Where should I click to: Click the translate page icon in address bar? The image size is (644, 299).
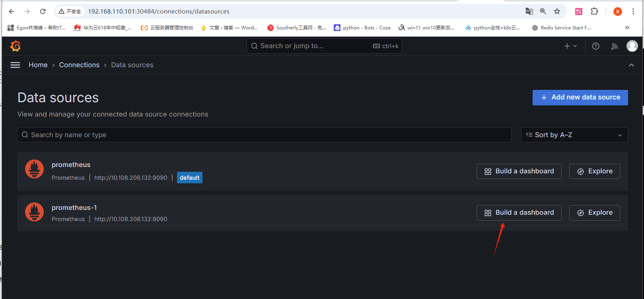(x=529, y=12)
